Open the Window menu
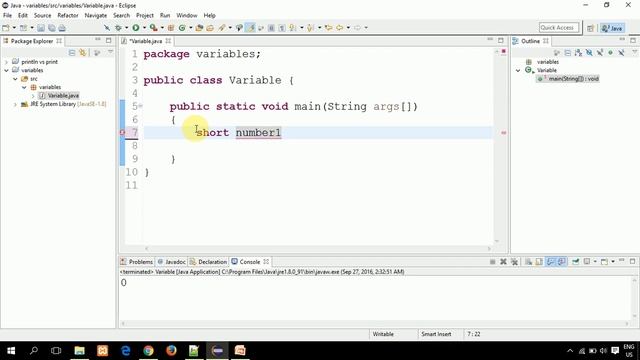This screenshot has height=360, width=640. (187, 16)
